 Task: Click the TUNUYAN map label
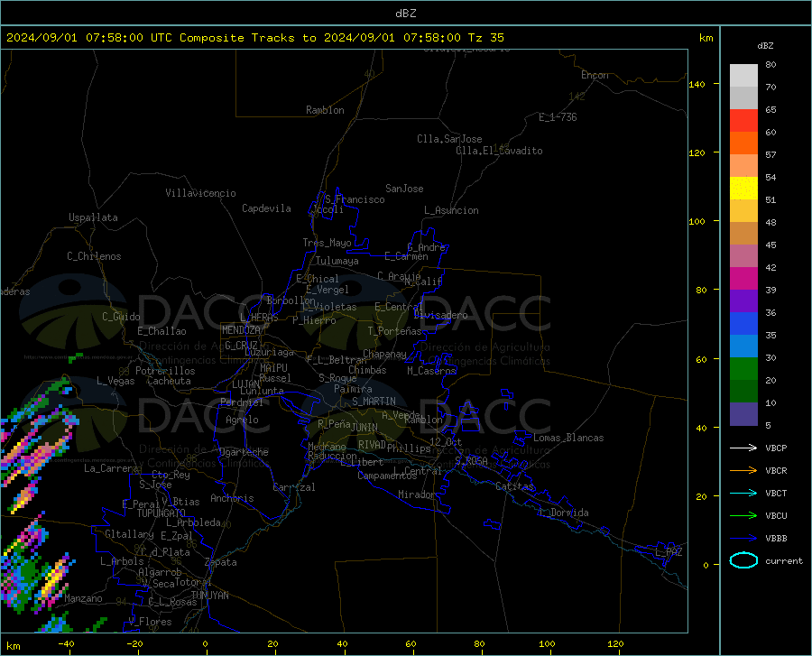[209, 596]
